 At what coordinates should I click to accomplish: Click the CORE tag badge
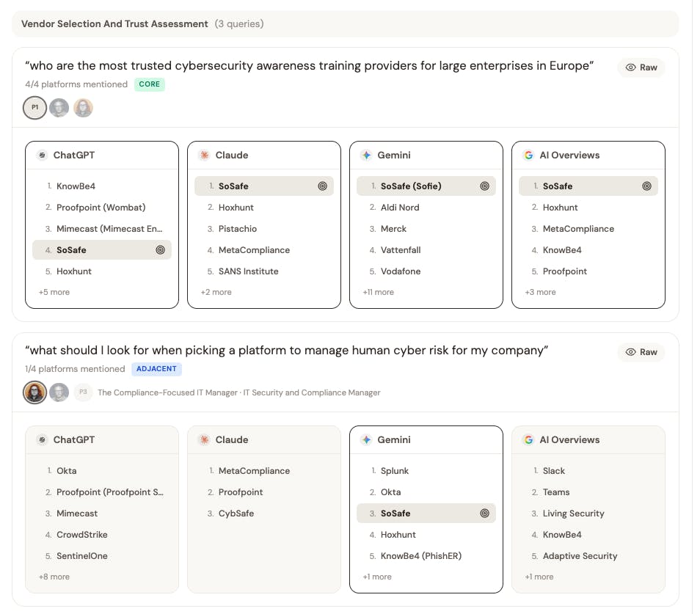pos(150,84)
